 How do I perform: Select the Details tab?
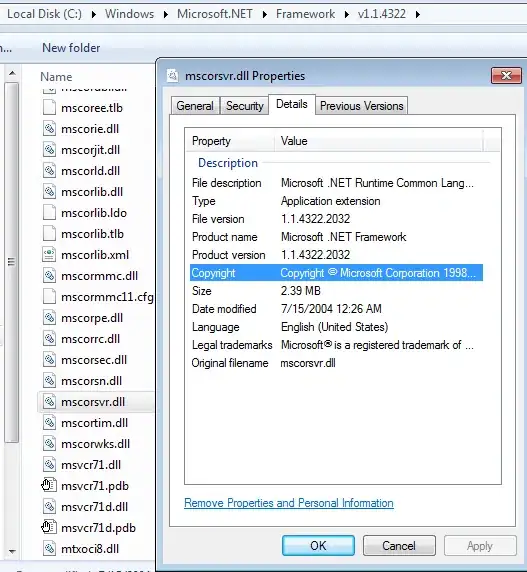point(292,104)
